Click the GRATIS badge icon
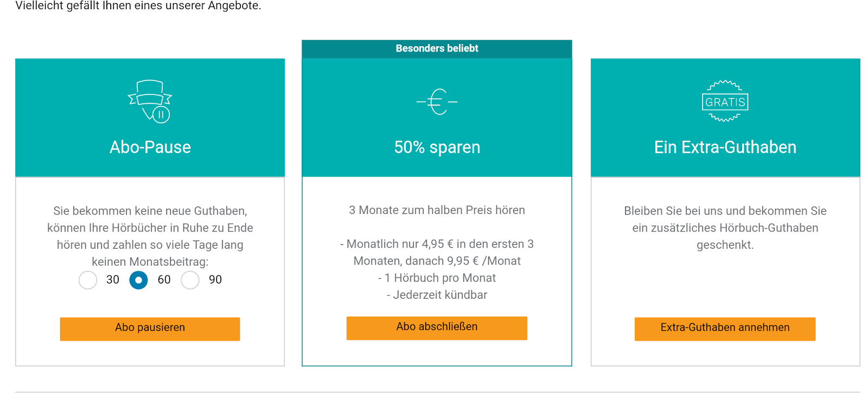868x409 pixels. tap(725, 102)
